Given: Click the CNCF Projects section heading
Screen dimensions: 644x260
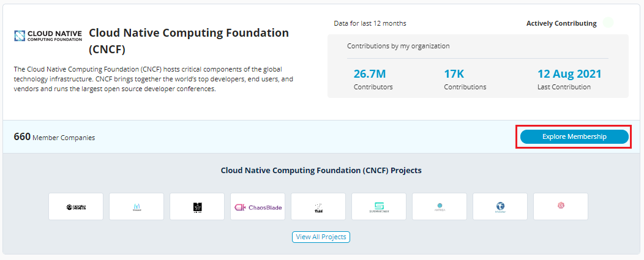Looking at the screenshot, I should click(321, 170).
